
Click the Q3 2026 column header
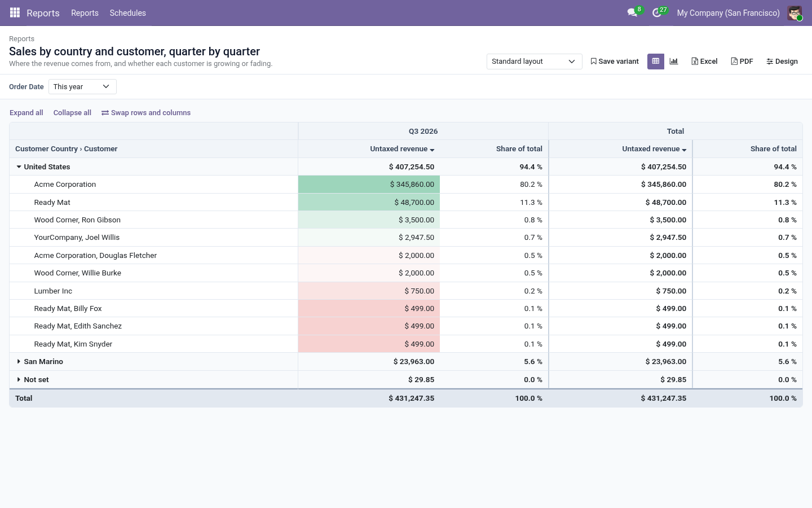423,132
